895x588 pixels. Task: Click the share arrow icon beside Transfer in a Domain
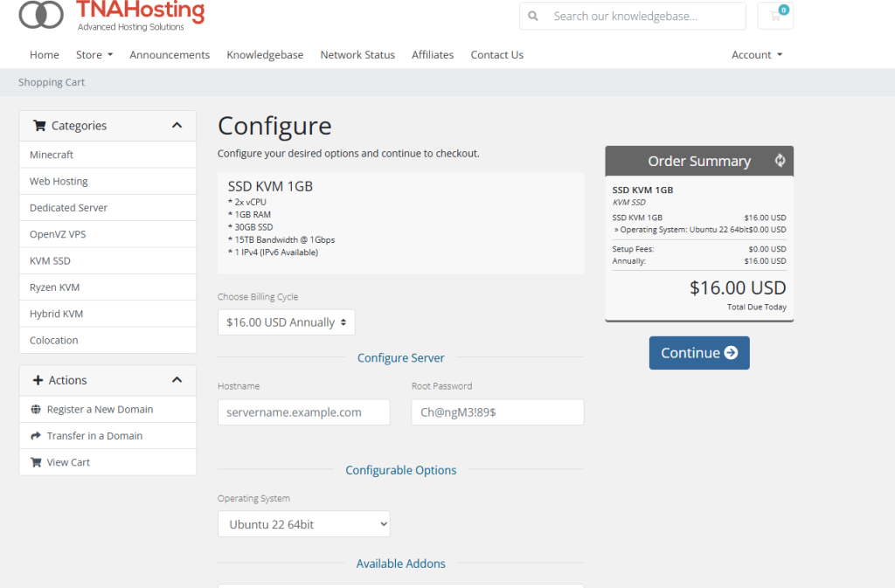36,436
